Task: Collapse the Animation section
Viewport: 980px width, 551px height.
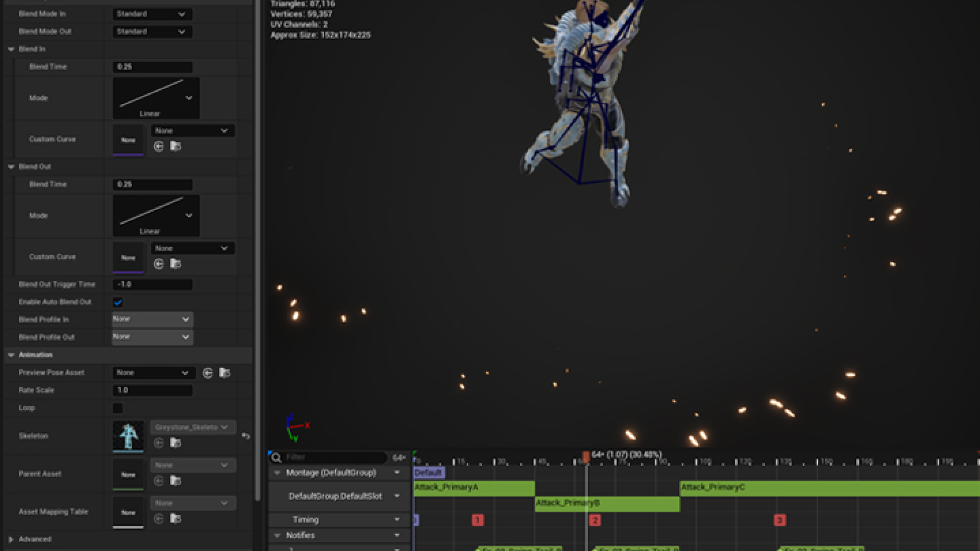Action: pos(12,355)
